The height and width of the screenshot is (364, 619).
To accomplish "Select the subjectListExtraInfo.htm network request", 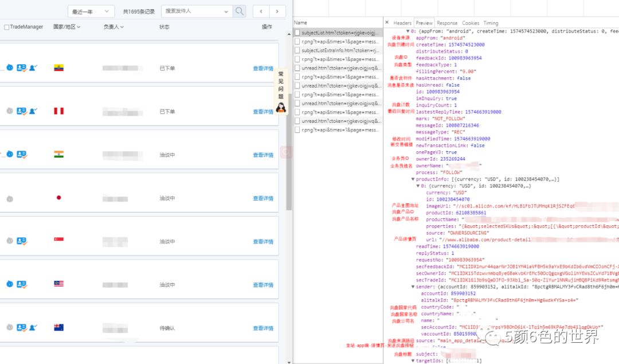I will [338, 50].
